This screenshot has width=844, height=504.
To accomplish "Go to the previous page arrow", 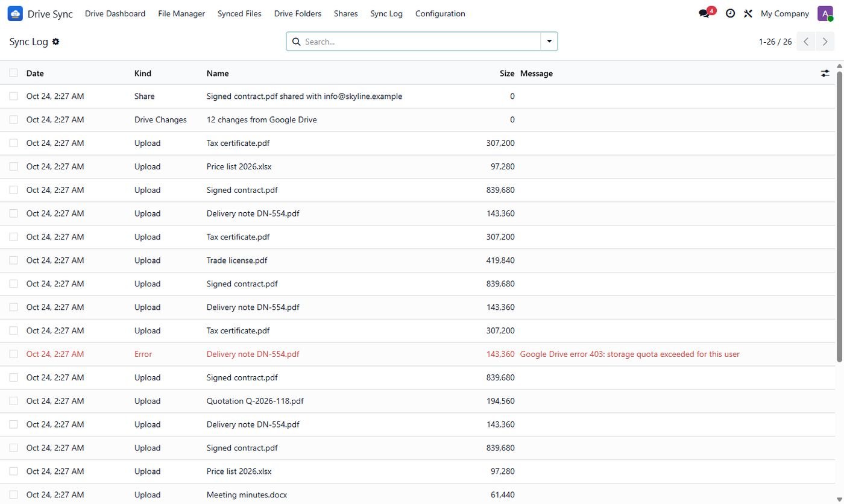I will tap(806, 42).
